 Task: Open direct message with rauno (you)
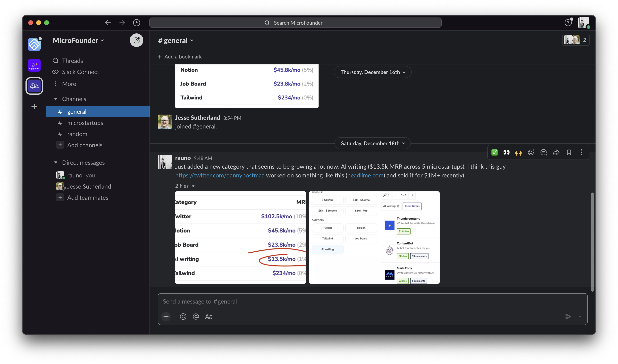coord(98,175)
